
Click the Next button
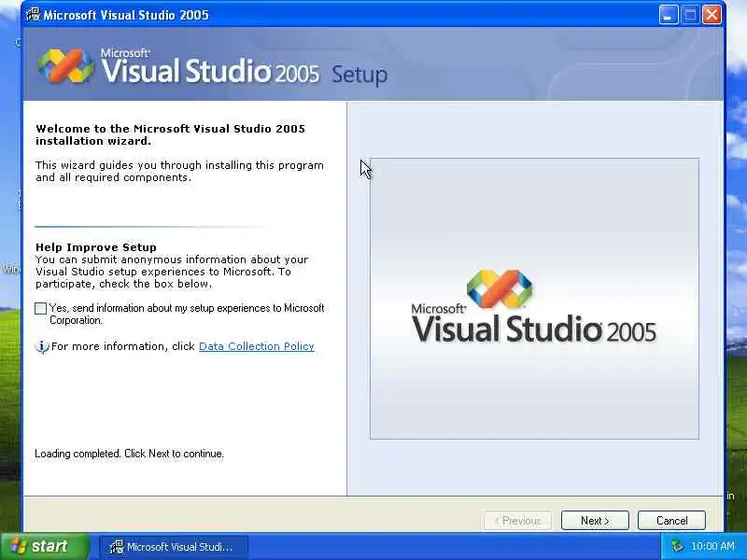[595, 521]
